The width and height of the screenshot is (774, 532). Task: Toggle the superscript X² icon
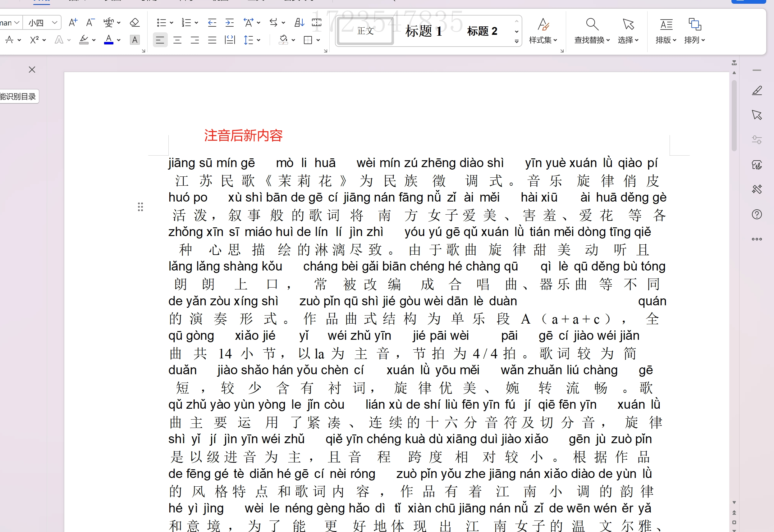tap(33, 40)
